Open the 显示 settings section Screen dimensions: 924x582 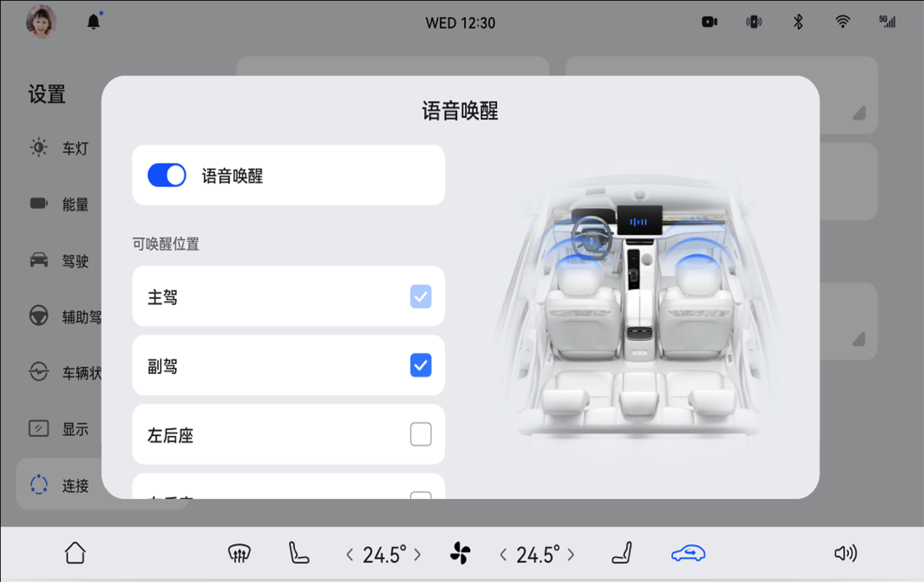(60, 430)
